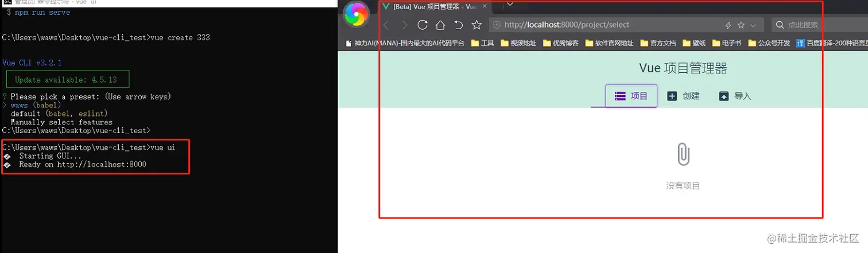Click the magnifier icon in search box
Image resolution: width=868 pixels, height=253 pixels.
coord(780,25)
